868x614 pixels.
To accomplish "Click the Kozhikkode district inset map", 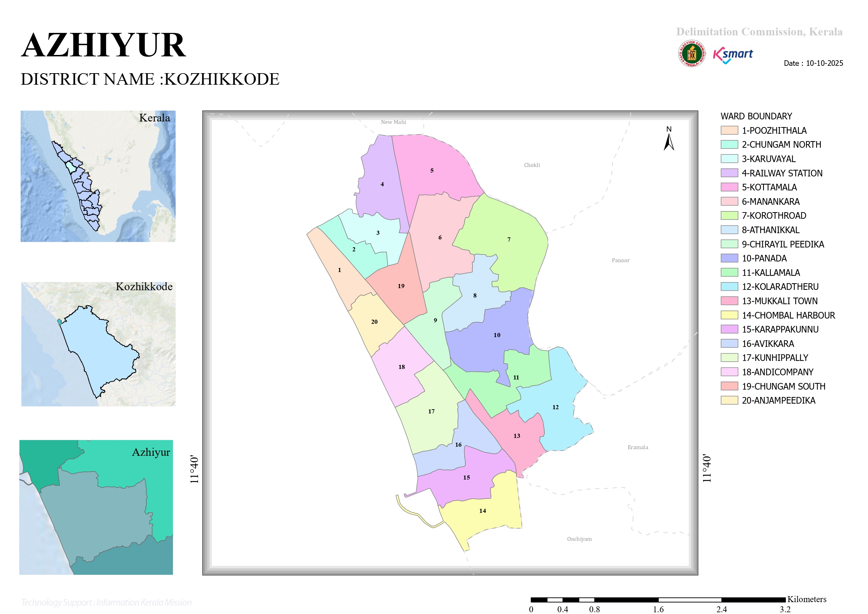I will pyautogui.click(x=98, y=344).
